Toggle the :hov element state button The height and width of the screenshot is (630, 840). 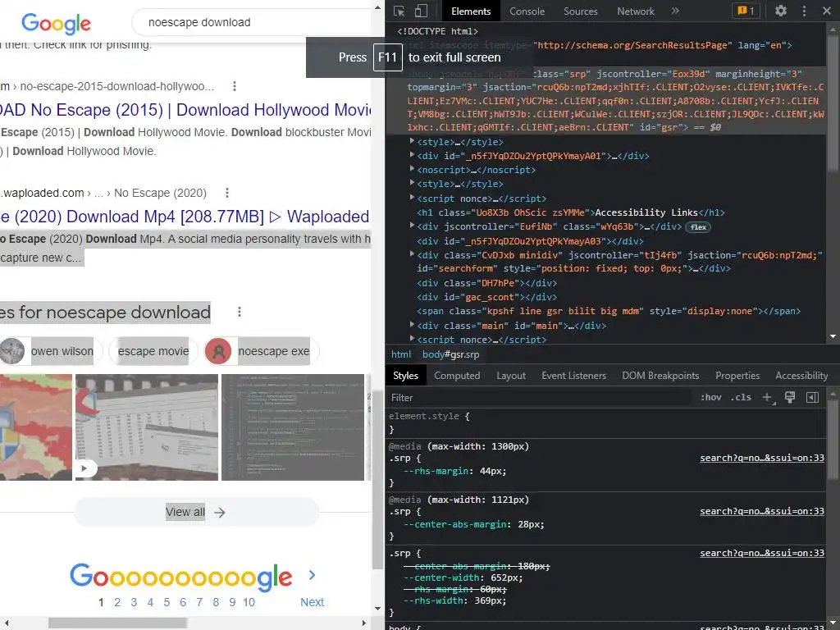click(711, 397)
